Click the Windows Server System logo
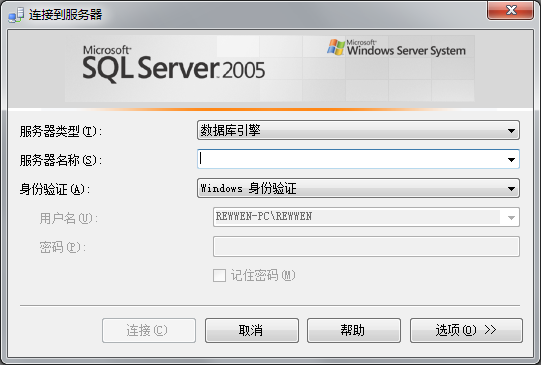541x365 pixels. 396,48
